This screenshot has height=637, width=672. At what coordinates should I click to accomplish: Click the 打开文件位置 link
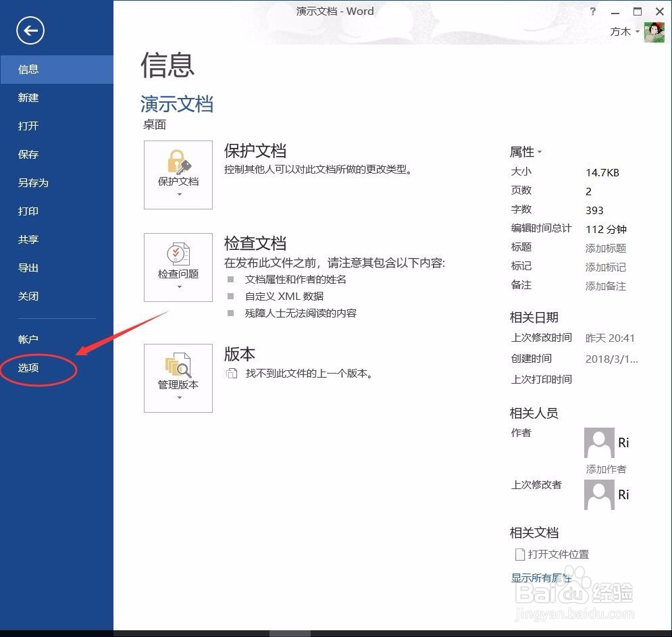click(x=558, y=555)
